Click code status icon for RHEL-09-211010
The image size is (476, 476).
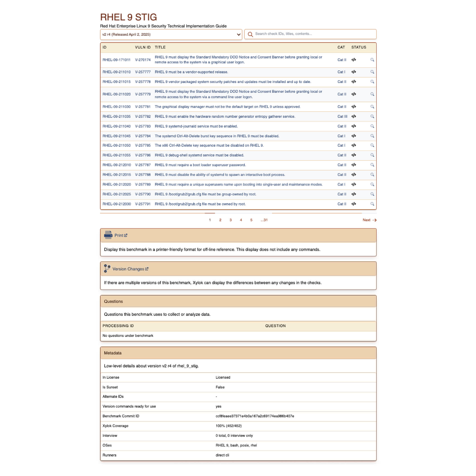354,72
